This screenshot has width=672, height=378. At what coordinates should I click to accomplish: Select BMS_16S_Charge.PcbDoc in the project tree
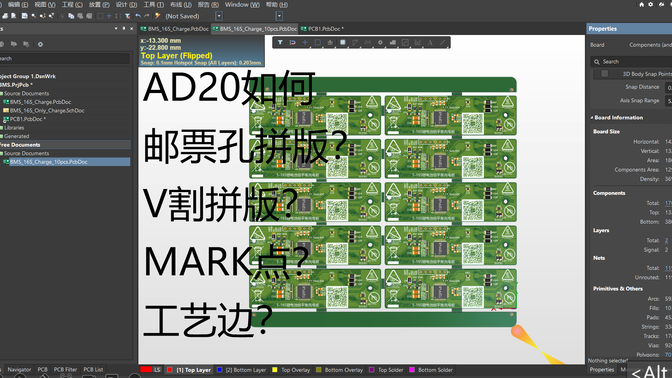40,102
